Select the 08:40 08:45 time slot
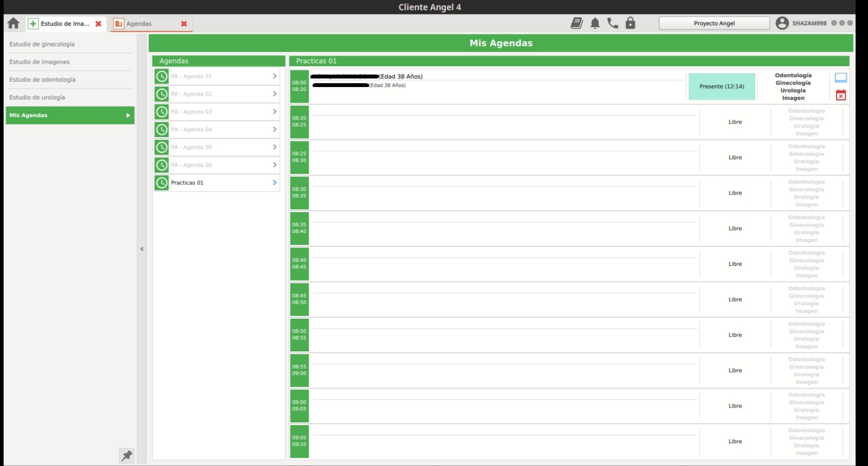Viewport: 868px width, 466px height. [x=299, y=264]
